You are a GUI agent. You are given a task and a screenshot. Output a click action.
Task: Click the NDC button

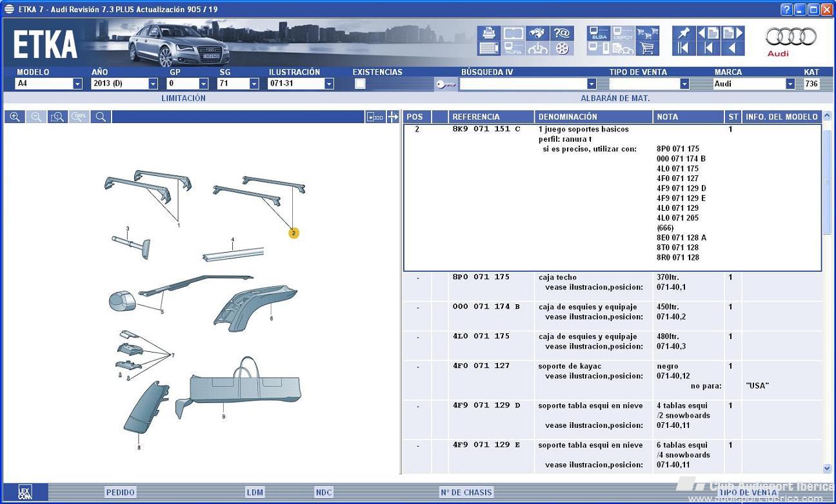324,492
